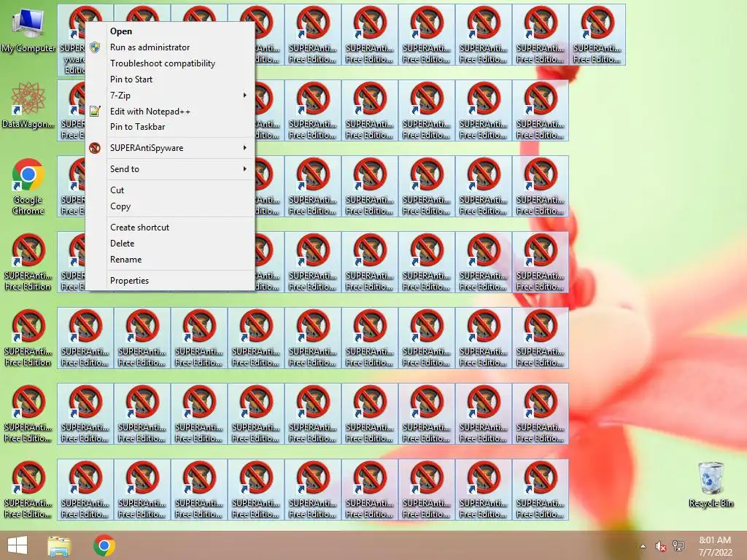Choose Edit with Notepad++

tap(171, 112)
